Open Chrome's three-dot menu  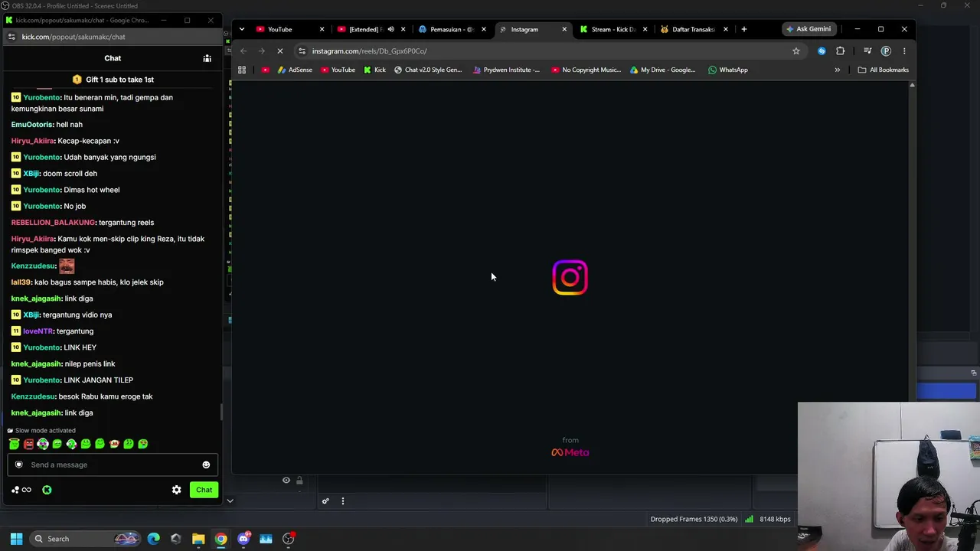pyautogui.click(x=904, y=51)
